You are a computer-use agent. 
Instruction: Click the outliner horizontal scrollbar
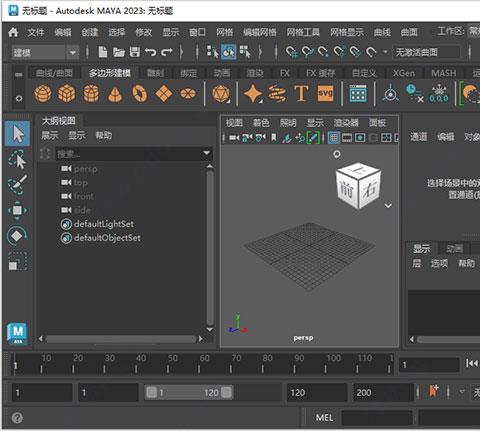120,339
